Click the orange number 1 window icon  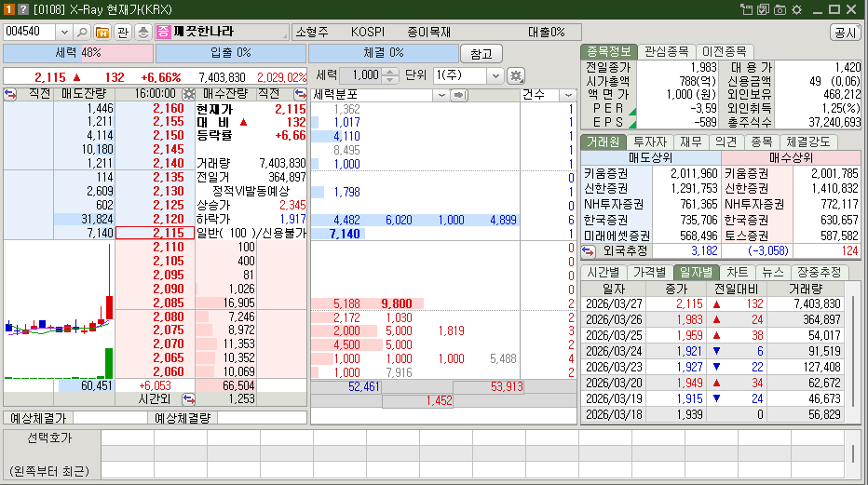[8, 9]
